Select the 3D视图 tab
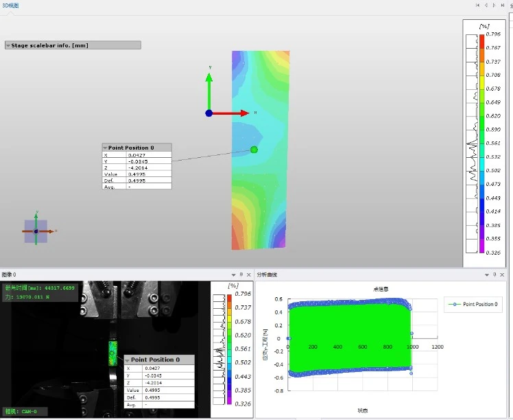The height and width of the screenshot is (420, 513). coord(10,5)
